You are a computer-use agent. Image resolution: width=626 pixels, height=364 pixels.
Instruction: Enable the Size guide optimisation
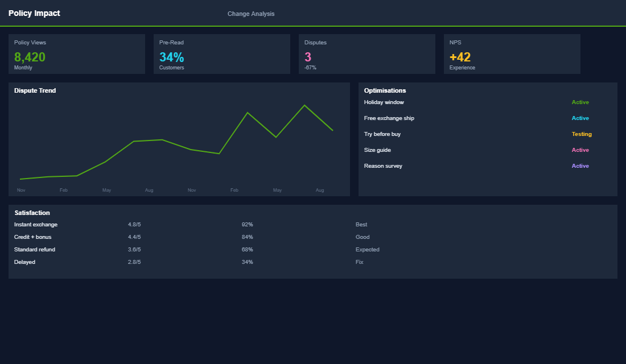(580, 150)
